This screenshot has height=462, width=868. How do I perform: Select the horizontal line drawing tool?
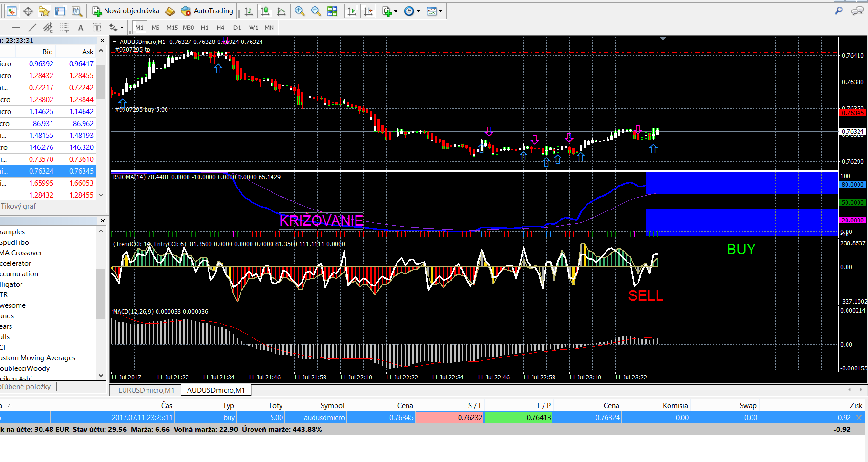point(16,28)
